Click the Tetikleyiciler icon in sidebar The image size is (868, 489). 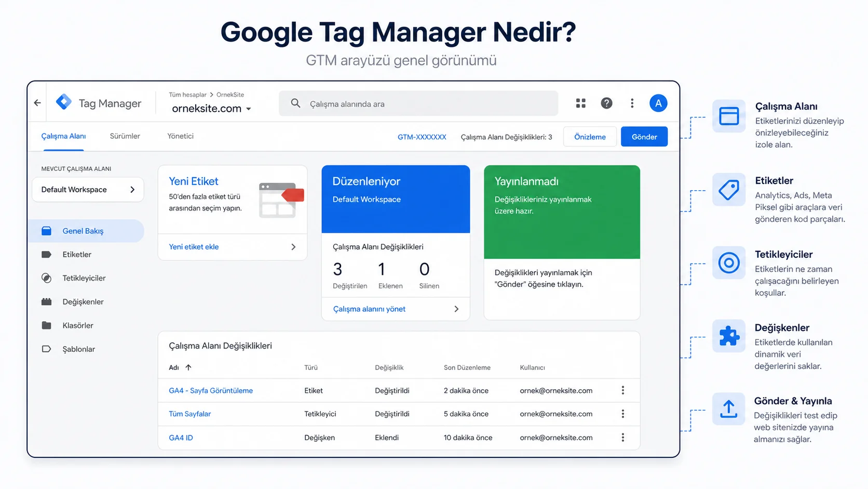pyautogui.click(x=46, y=278)
